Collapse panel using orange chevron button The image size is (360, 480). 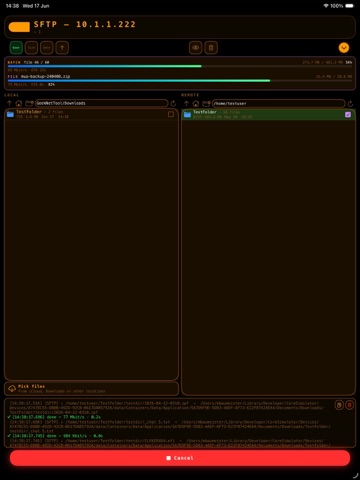tap(344, 48)
